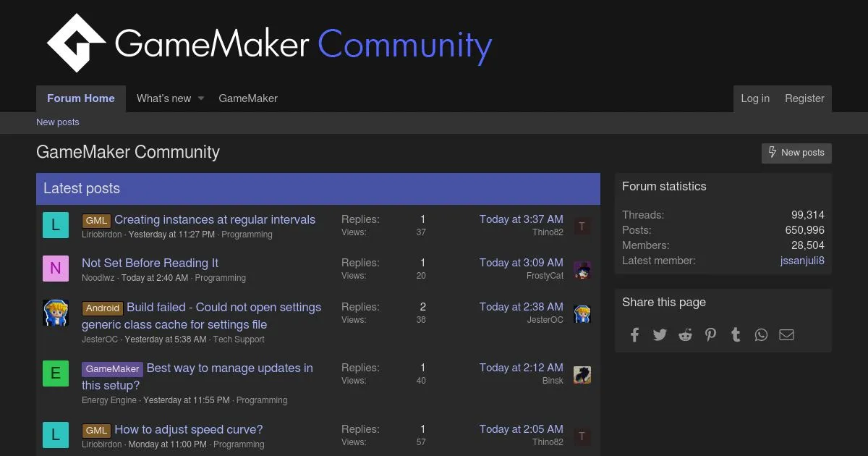Image resolution: width=868 pixels, height=456 pixels.
Task: Click the Log in button
Action: coord(755,98)
